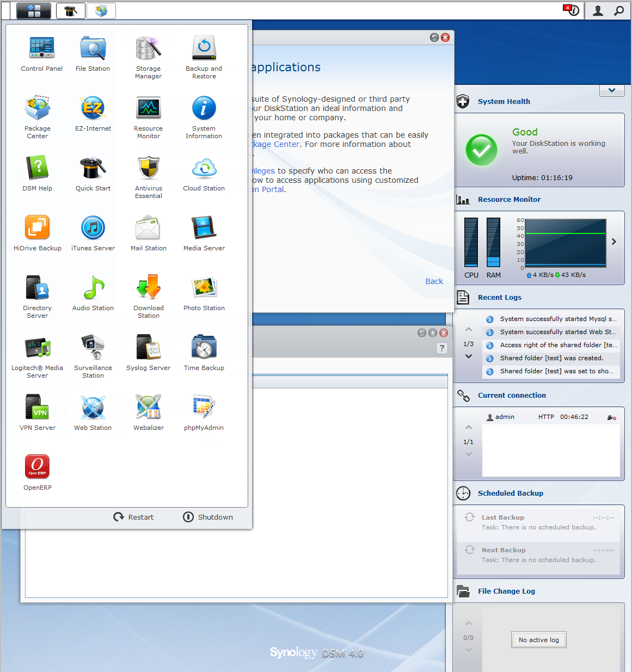Image resolution: width=632 pixels, height=672 pixels.
Task: Open Surveillance Station
Action: 93,356
